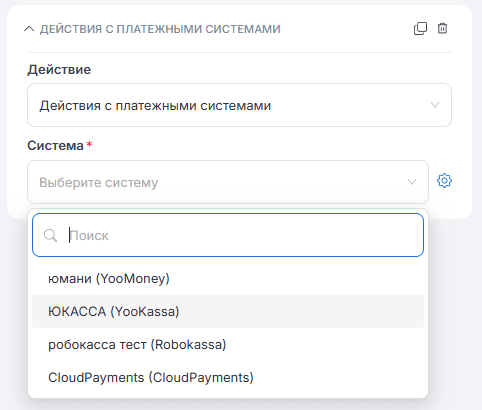This screenshot has width=482, height=410.
Task: Click the Система dropdown chevron
Action: point(412,182)
